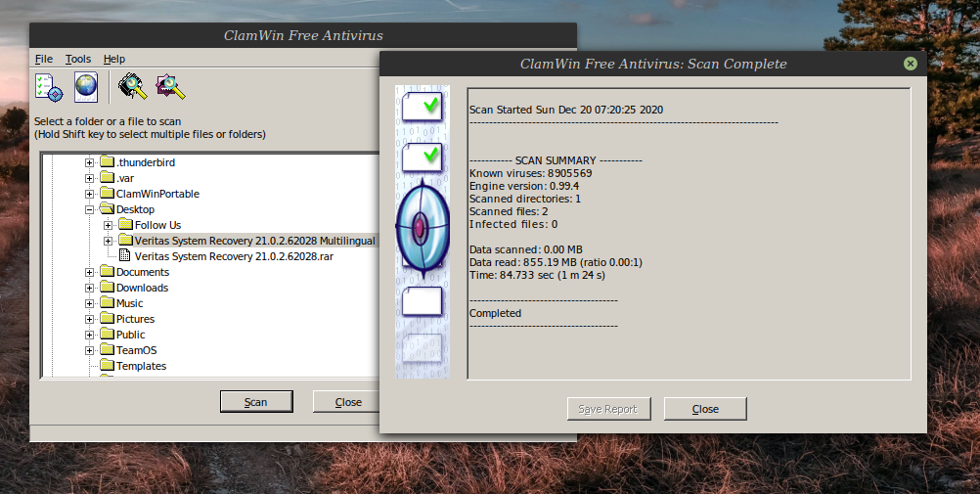This screenshot has height=494, width=980.
Task: Collapse the Desktop folder node
Action: (x=89, y=209)
